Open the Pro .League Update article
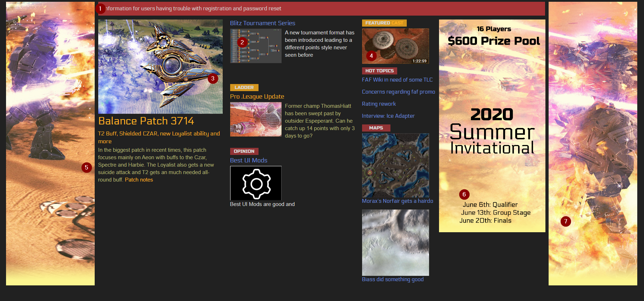Viewport: 644px width, 301px height. [x=257, y=96]
